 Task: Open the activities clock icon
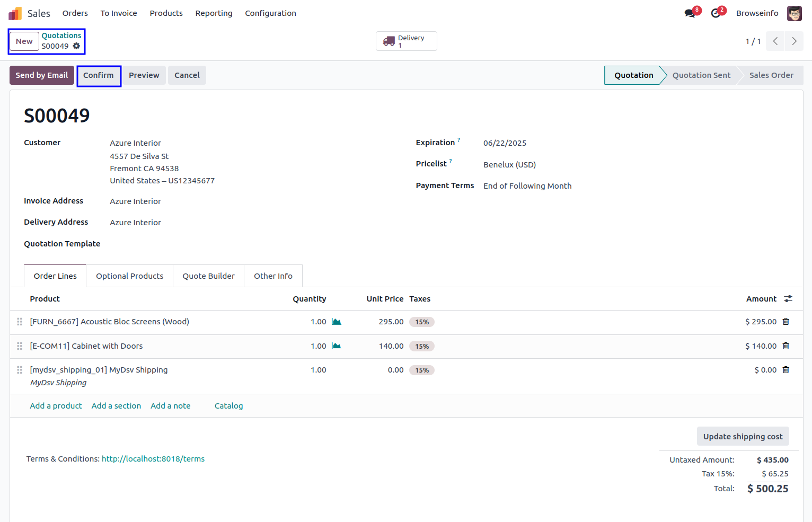pyautogui.click(x=716, y=13)
